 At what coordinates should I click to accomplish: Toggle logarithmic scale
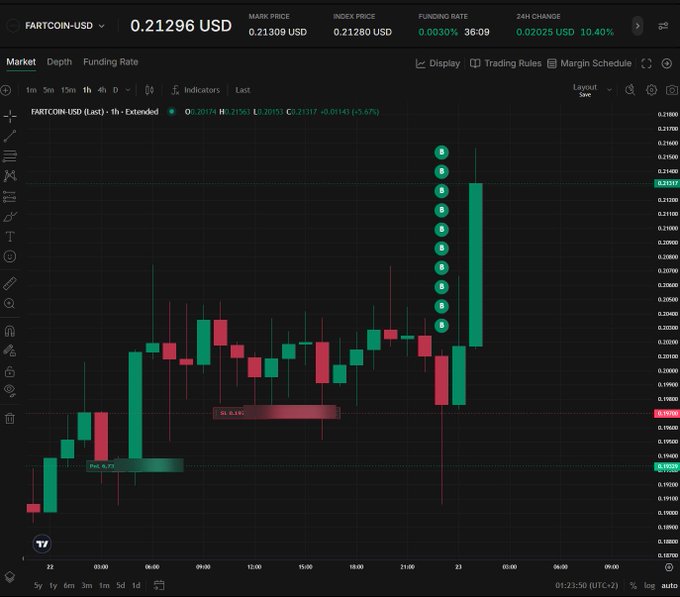650,585
